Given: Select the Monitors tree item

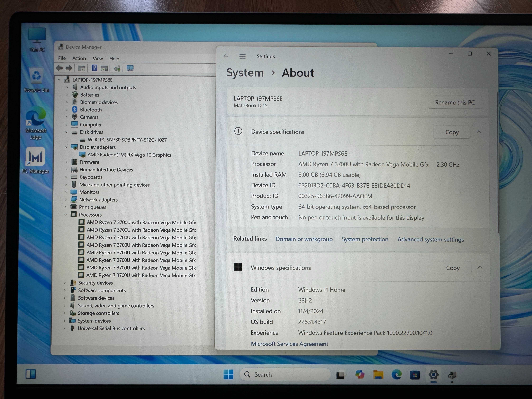Looking at the screenshot, I should point(89,192).
